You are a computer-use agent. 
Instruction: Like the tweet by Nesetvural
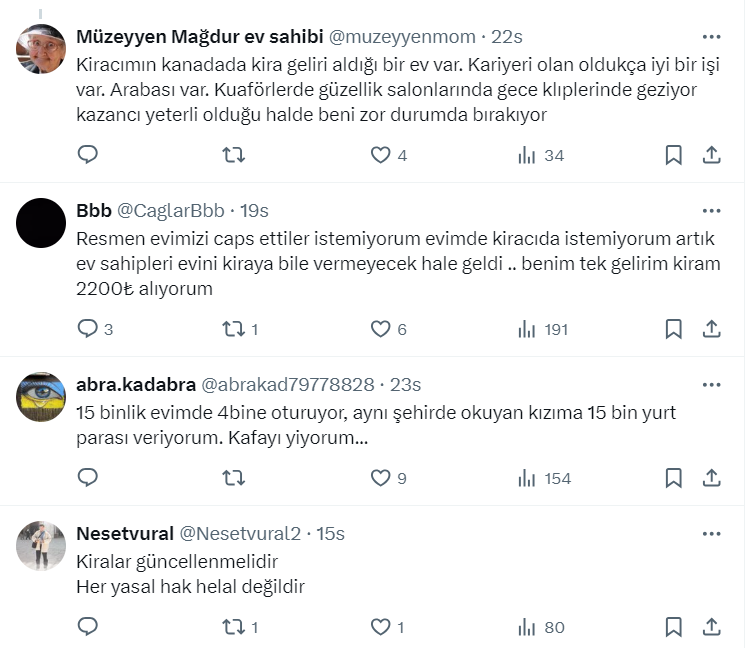[380, 628]
